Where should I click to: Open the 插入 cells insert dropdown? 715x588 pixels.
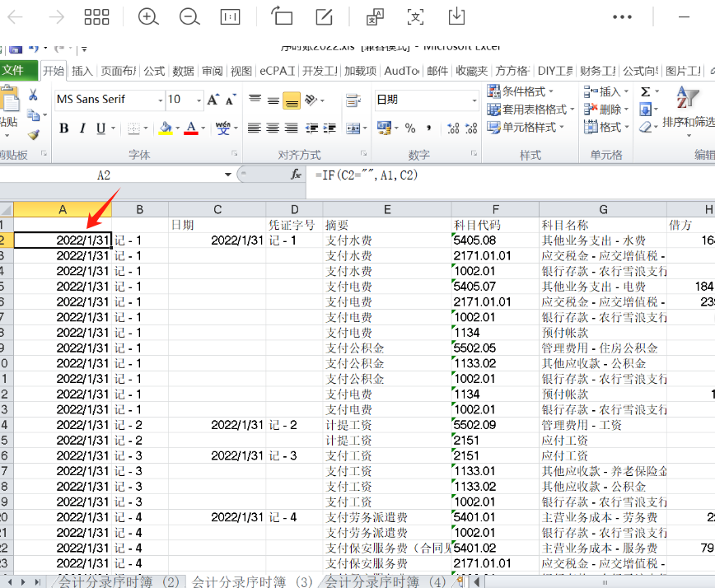point(606,91)
